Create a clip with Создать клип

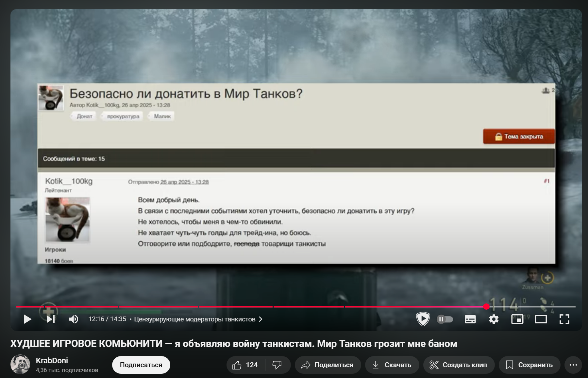pyautogui.click(x=459, y=365)
